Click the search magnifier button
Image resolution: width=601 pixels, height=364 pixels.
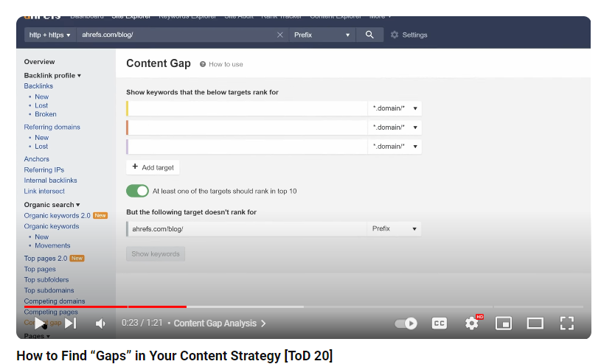pos(369,35)
